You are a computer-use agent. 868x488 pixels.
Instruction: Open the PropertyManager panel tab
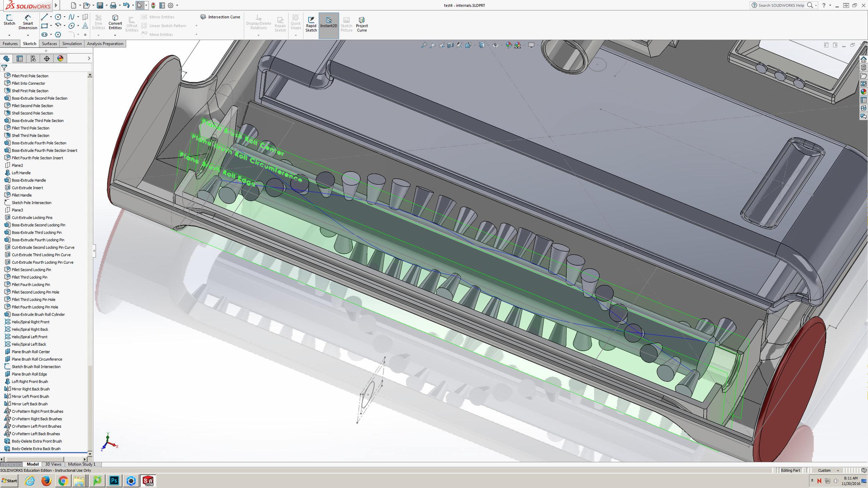pyautogui.click(x=19, y=59)
